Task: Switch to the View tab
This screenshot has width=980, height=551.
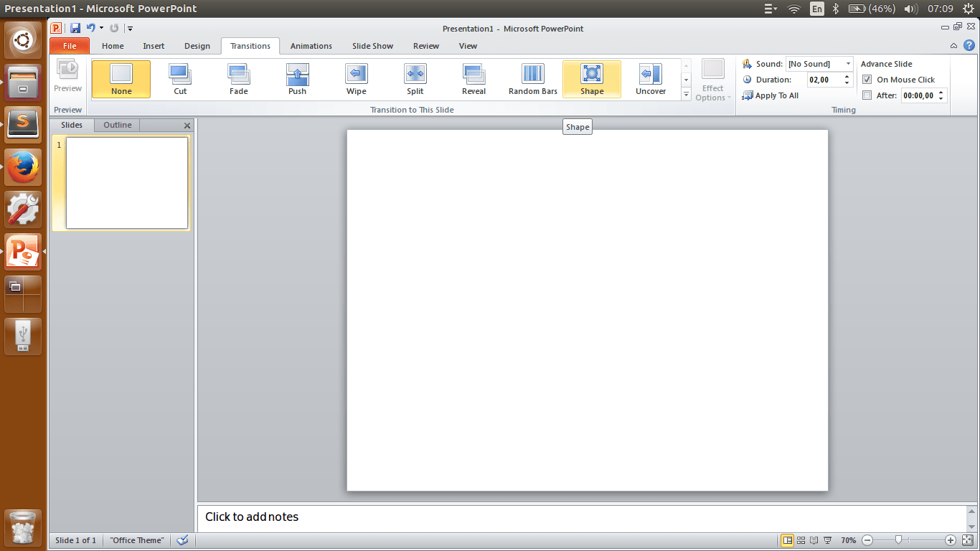Action: pyautogui.click(x=468, y=46)
